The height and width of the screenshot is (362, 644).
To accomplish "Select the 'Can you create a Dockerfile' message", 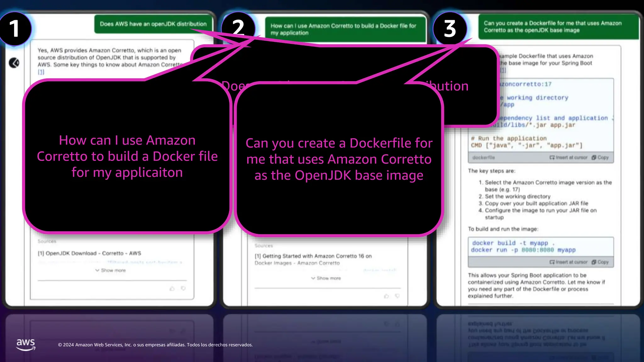I will click(558, 27).
